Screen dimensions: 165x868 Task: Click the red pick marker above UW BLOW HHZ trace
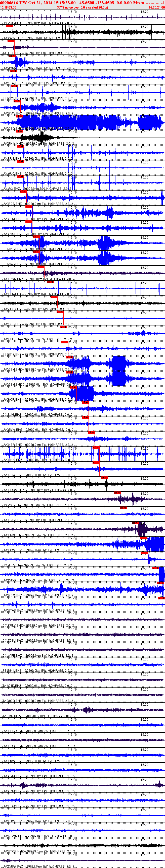pos(104,477)
